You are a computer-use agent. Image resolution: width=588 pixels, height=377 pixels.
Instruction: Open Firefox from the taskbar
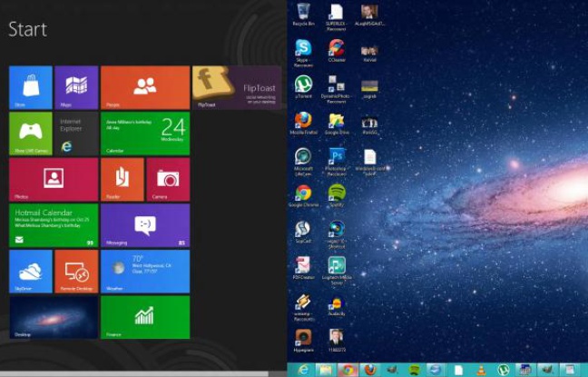click(369, 371)
